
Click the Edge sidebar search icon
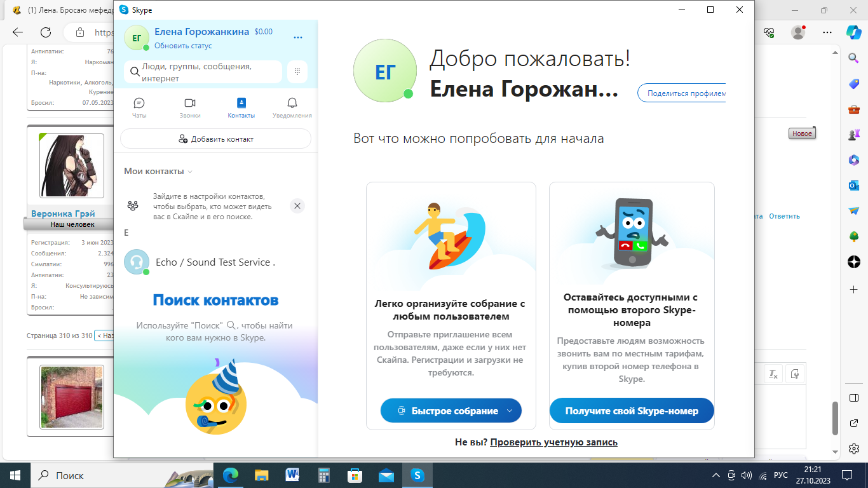(x=854, y=58)
